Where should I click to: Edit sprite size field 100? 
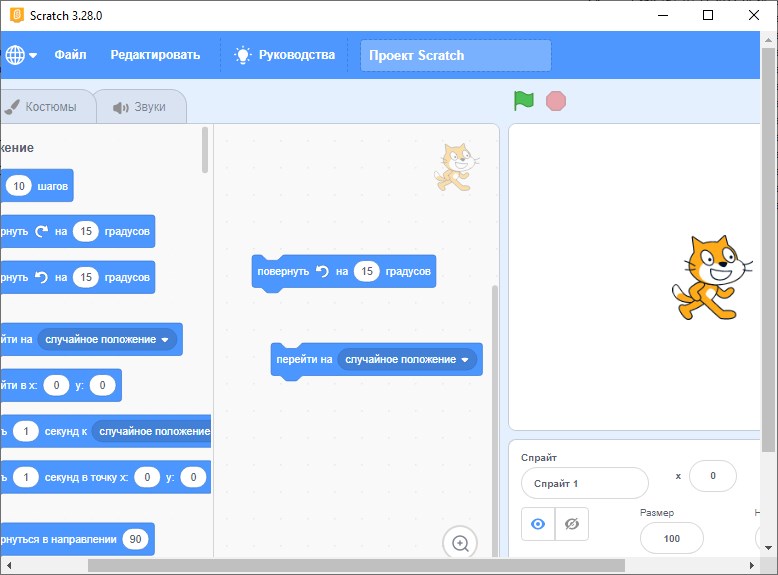[671, 538]
